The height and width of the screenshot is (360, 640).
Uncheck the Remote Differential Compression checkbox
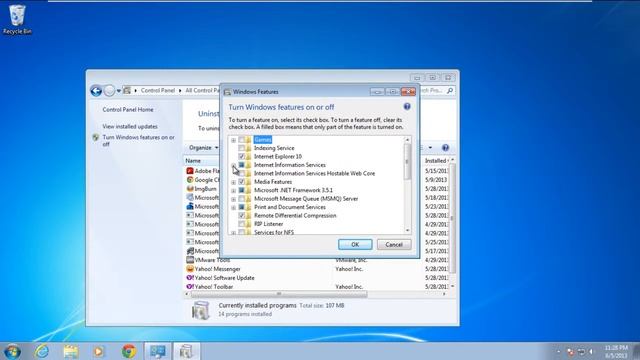click(x=242, y=216)
